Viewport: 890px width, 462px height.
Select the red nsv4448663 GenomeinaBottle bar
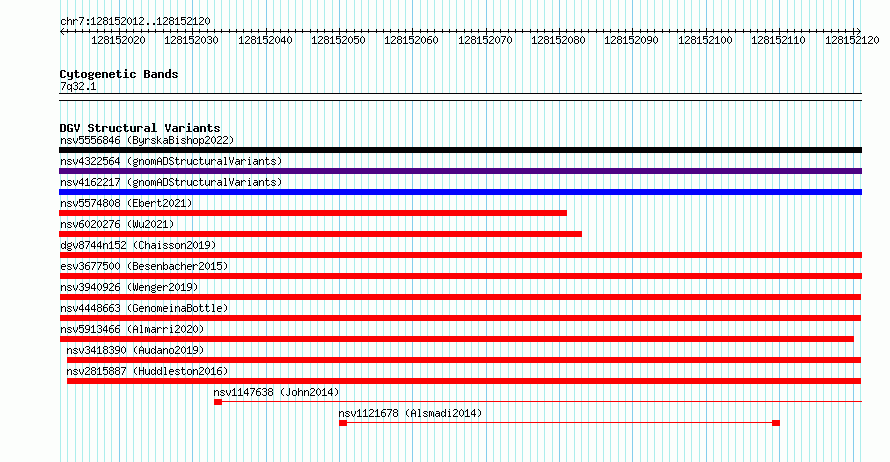point(460,318)
